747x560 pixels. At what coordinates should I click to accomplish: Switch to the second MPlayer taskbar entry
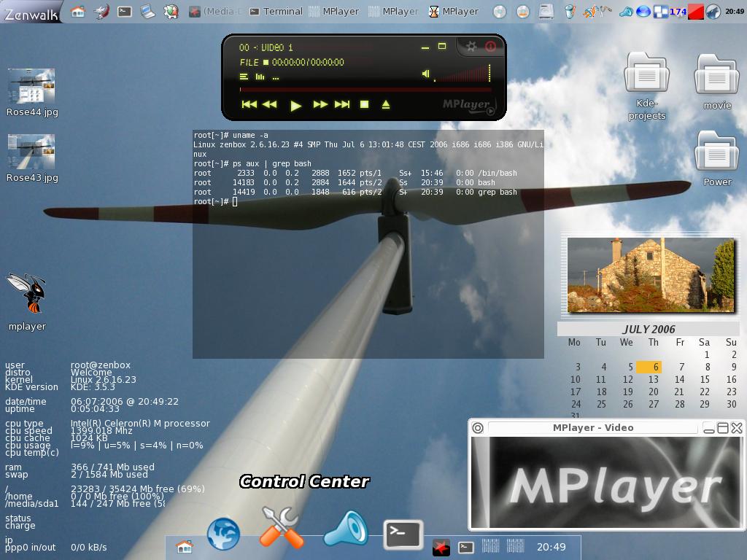point(393,12)
